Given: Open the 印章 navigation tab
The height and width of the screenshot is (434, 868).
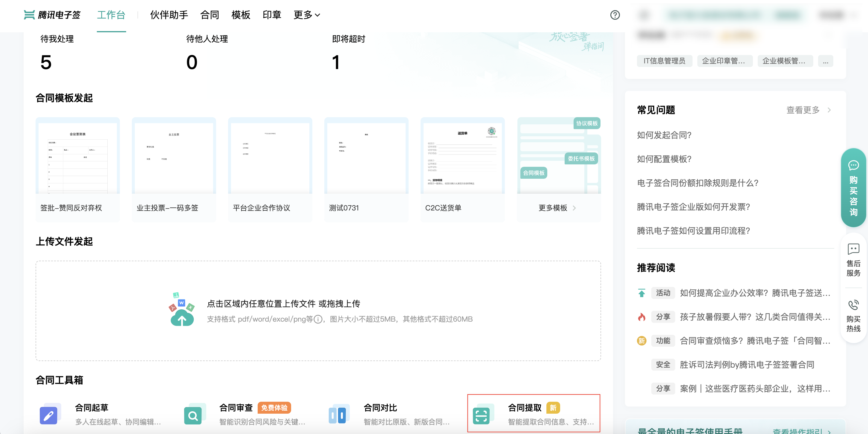Looking at the screenshot, I should [272, 15].
